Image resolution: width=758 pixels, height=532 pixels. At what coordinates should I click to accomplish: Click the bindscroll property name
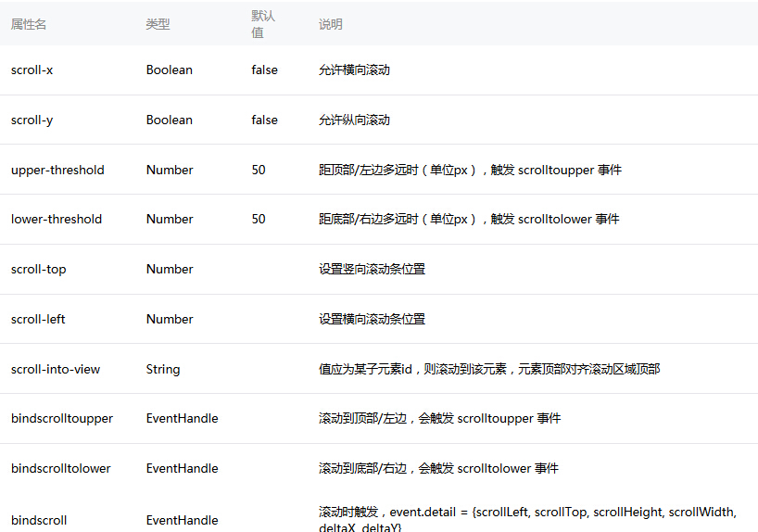coord(39,520)
